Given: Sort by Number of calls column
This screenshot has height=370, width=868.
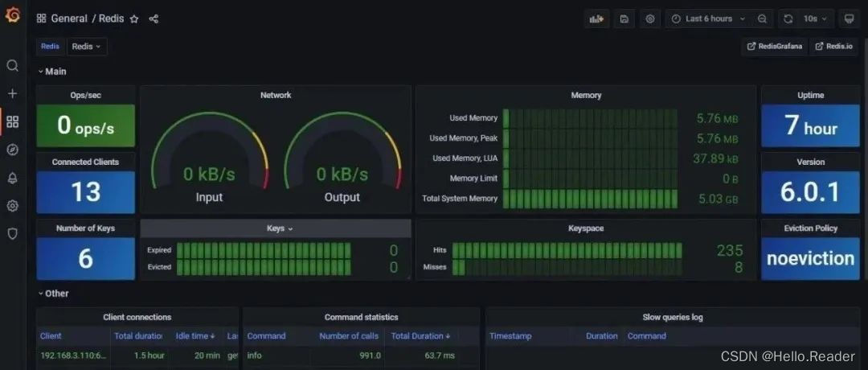Looking at the screenshot, I should [349, 335].
